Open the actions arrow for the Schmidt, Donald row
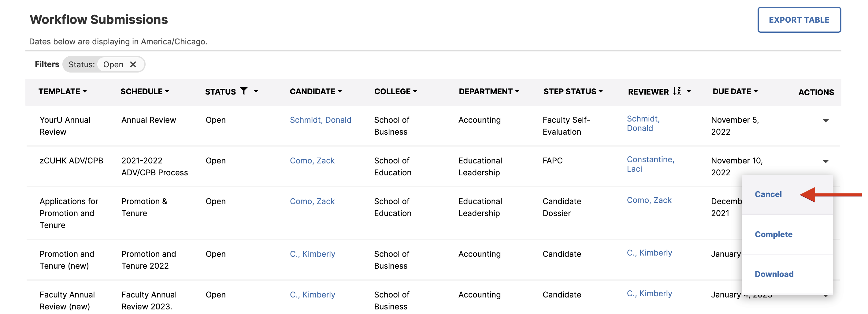The height and width of the screenshot is (314, 868). tap(825, 121)
